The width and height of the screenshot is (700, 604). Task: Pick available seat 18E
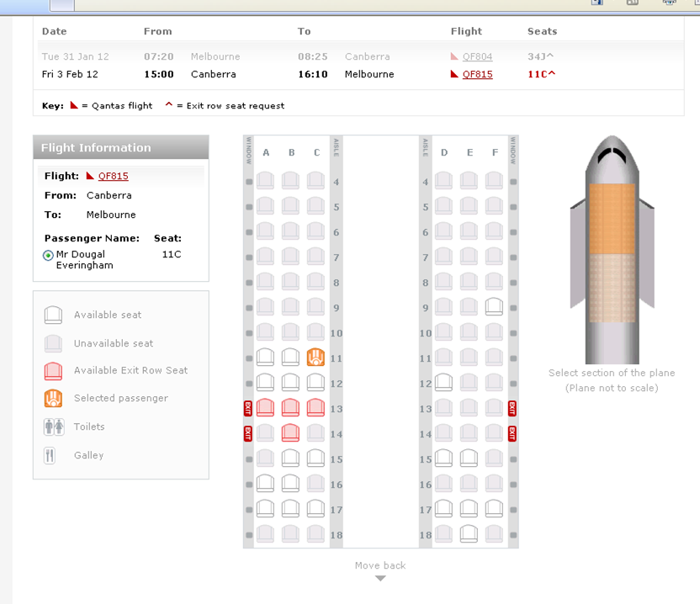pos(469,533)
